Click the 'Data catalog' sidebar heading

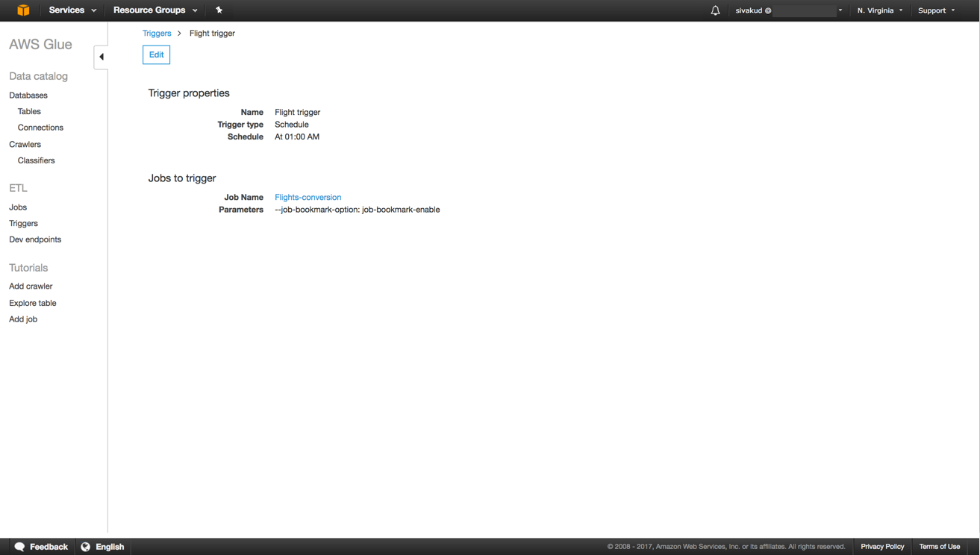[38, 77]
